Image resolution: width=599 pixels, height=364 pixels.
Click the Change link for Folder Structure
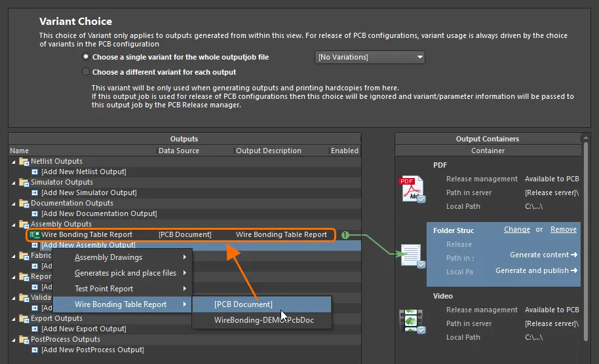[x=516, y=230]
